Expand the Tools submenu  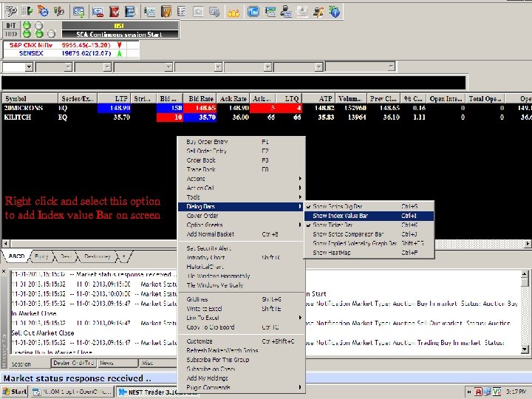coord(240,197)
